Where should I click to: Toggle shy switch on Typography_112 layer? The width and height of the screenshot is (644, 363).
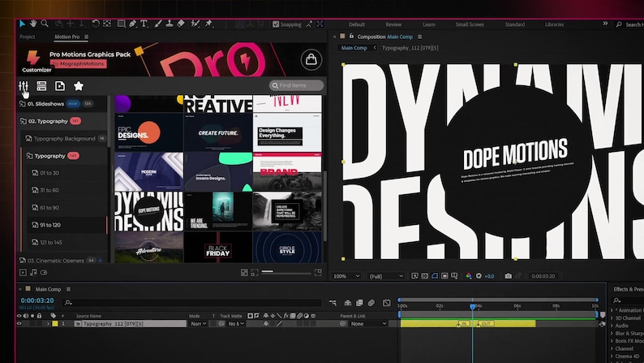(266, 323)
